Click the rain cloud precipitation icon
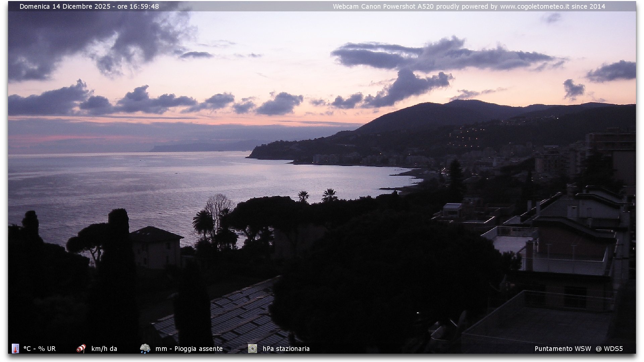The image size is (644, 362). click(x=145, y=349)
